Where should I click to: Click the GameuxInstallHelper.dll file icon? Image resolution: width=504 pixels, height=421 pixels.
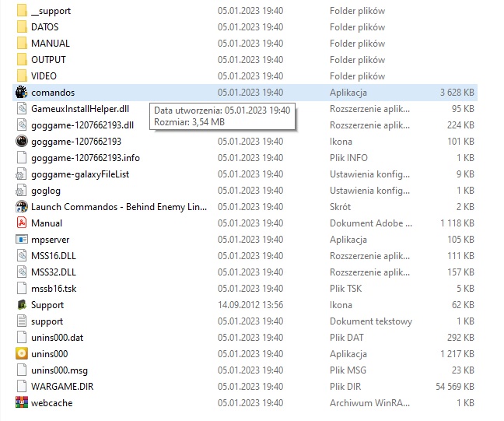tap(22, 109)
